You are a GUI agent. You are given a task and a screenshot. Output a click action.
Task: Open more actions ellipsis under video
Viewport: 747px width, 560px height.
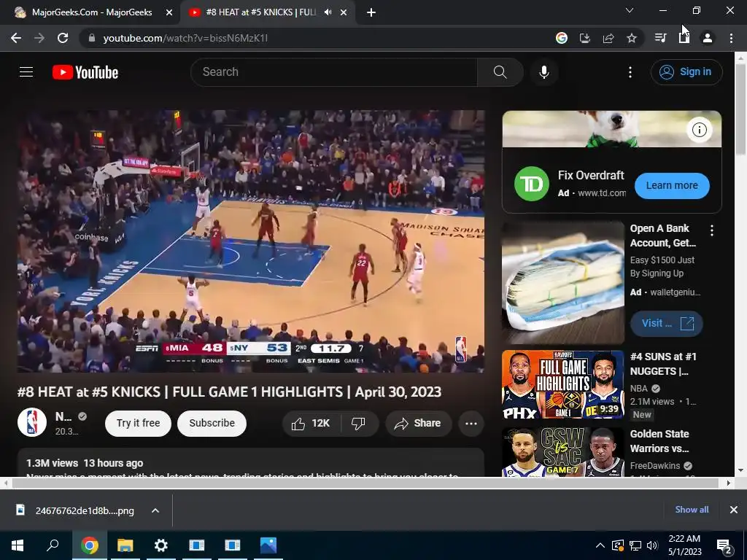(x=471, y=424)
